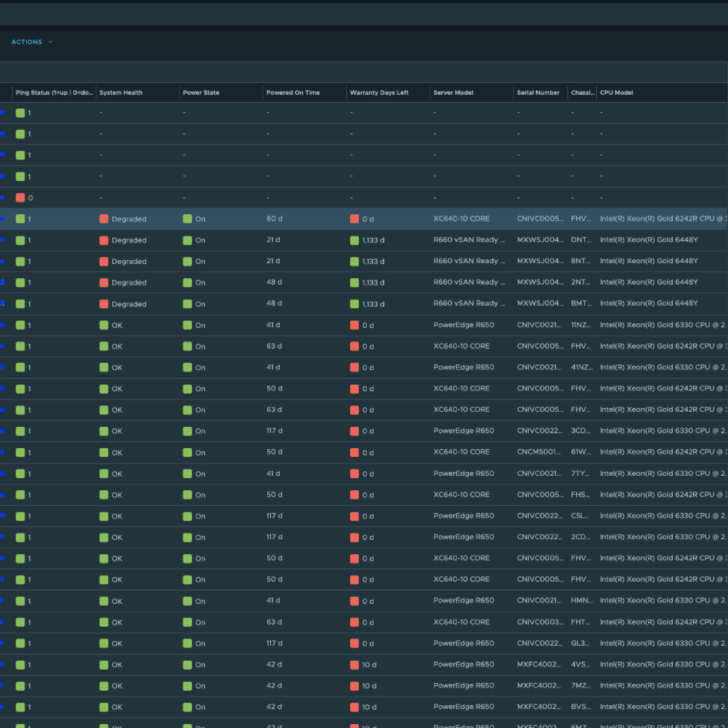The image size is (728, 728).
Task: Sort by Ping Status column header
Action: (54, 92)
